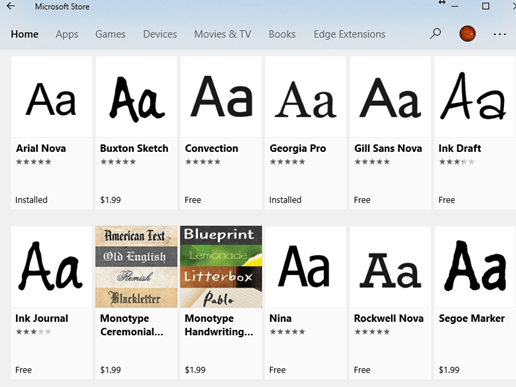The height and width of the screenshot is (387, 516).
Task: Go back with the back arrow
Action: click(11, 6)
